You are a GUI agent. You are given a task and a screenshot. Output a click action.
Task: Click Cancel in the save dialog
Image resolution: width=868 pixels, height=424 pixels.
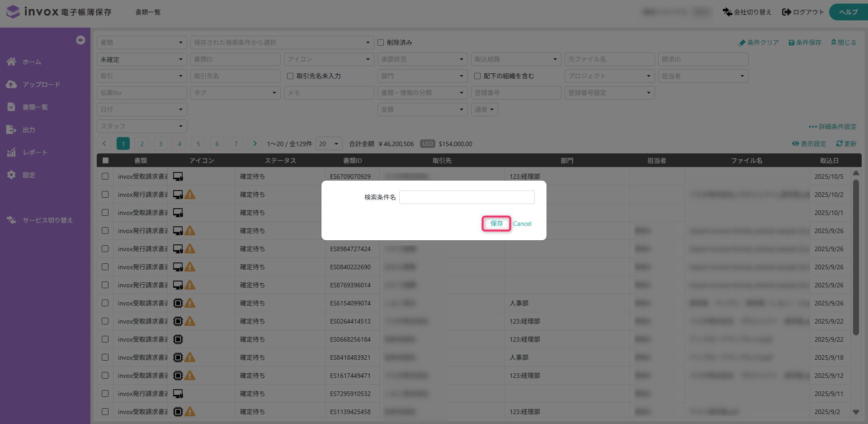coord(522,224)
